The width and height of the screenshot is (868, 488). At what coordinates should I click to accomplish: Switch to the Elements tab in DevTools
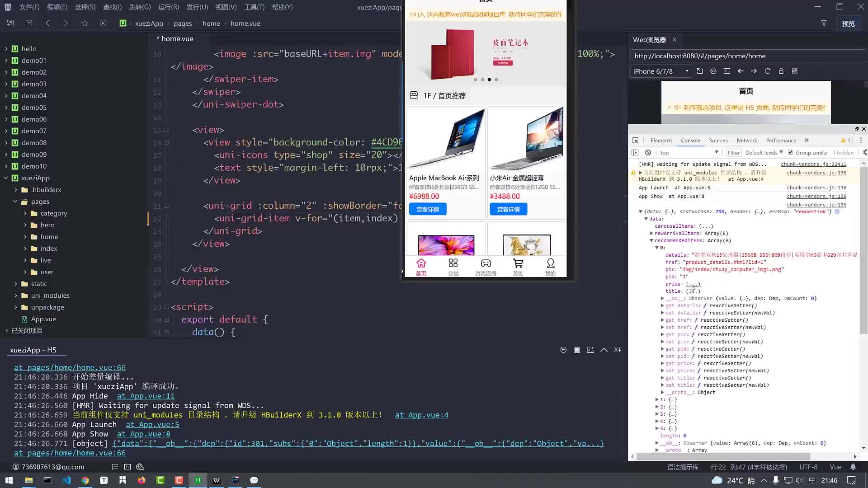[x=661, y=141]
